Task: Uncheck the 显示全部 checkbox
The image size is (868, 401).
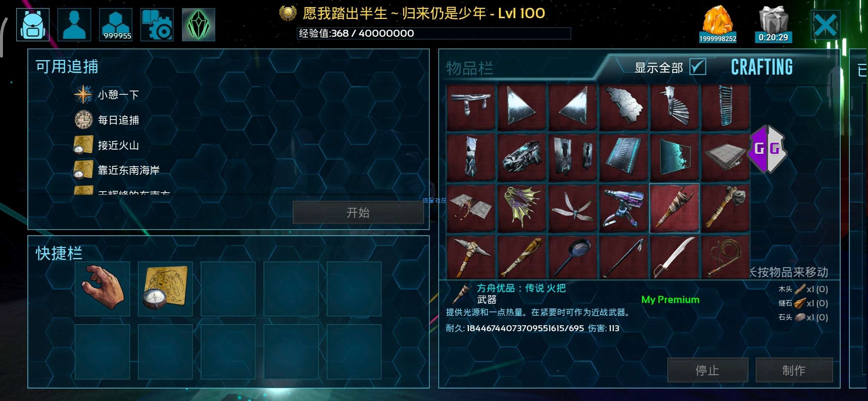Action: click(698, 67)
